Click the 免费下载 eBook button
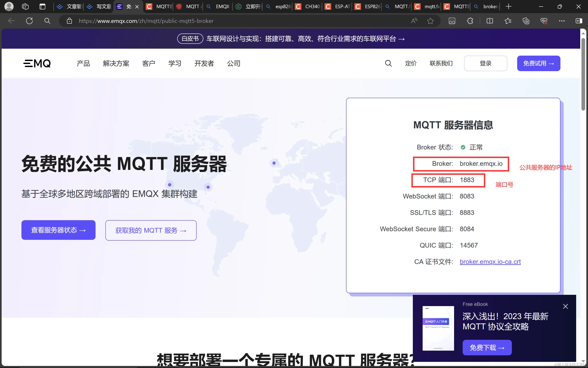This screenshot has width=588, height=368. point(487,347)
